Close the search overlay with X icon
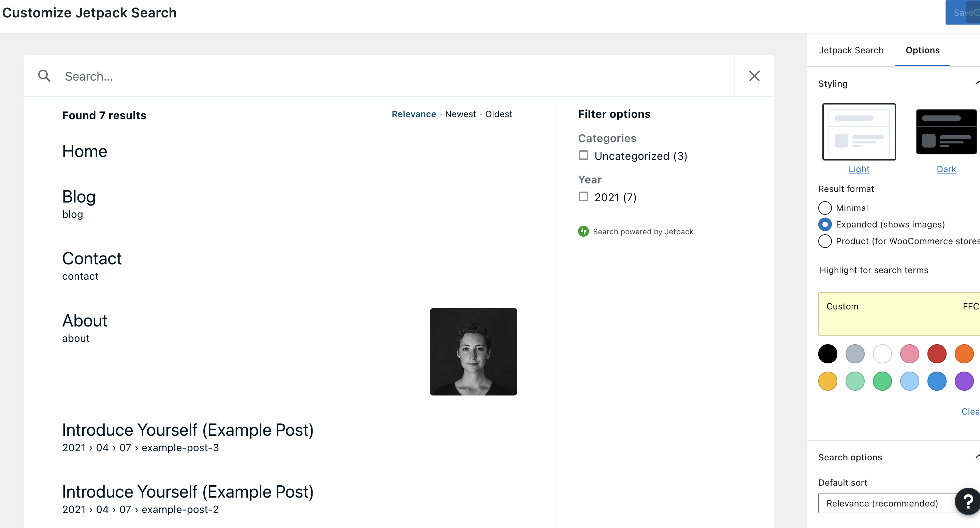Screen dimensions: 980x528 point(754,76)
